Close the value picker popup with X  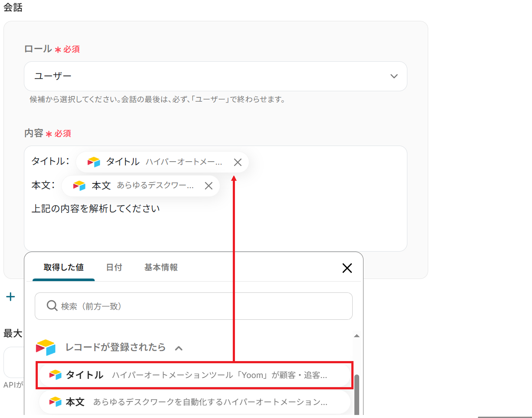[347, 268]
